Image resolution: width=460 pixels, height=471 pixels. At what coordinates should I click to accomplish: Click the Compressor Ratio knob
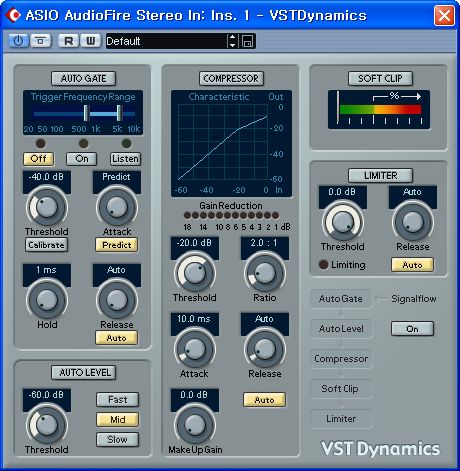tap(265, 273)
